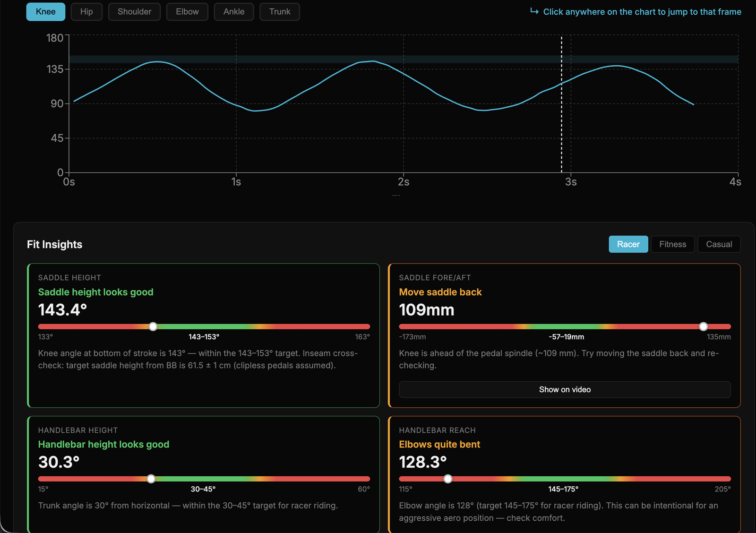Click the 'Move saddle back' heading
This screenshot has height=533, width=756.
click(440, 292)
